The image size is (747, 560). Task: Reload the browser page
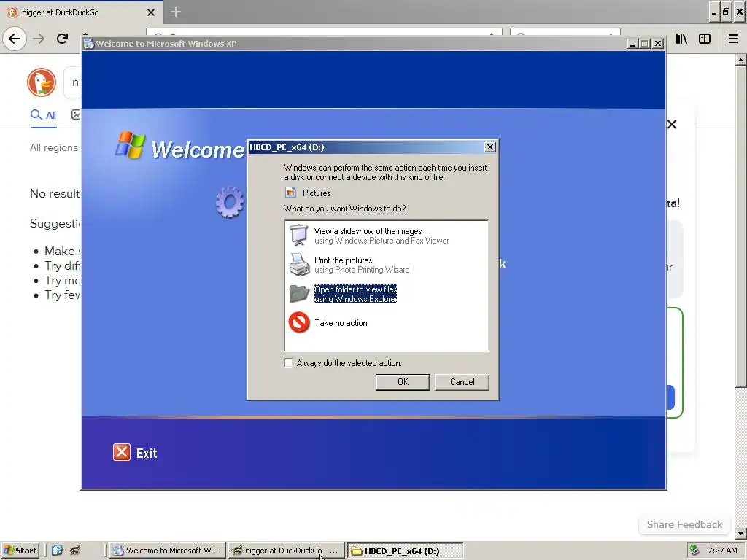point(62,39)
